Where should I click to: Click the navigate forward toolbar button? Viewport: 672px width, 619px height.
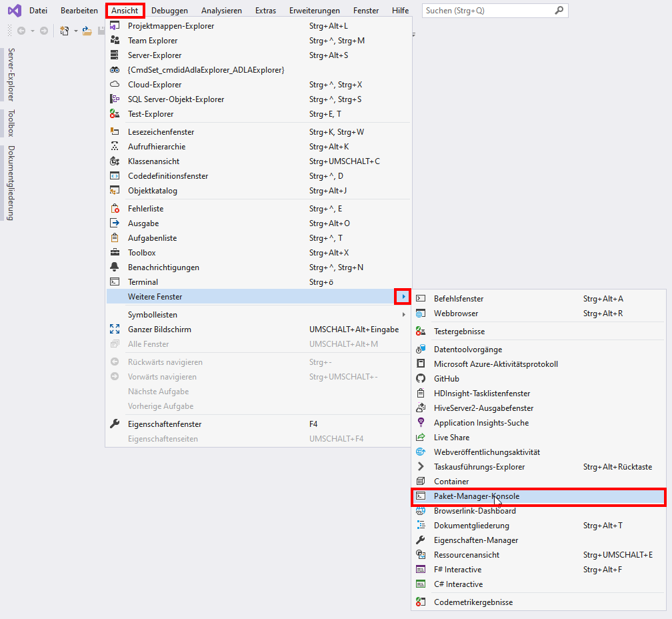(44, 31)
